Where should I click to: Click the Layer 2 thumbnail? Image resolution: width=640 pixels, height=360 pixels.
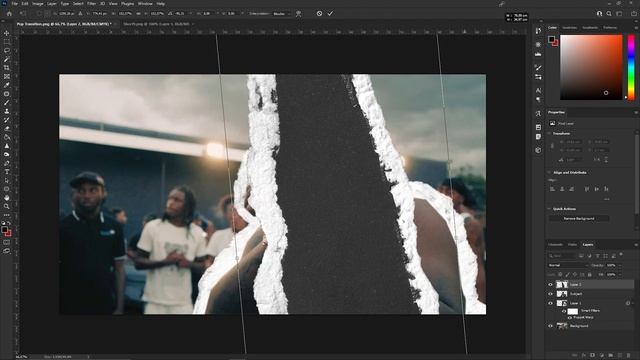tap(562, 284)
